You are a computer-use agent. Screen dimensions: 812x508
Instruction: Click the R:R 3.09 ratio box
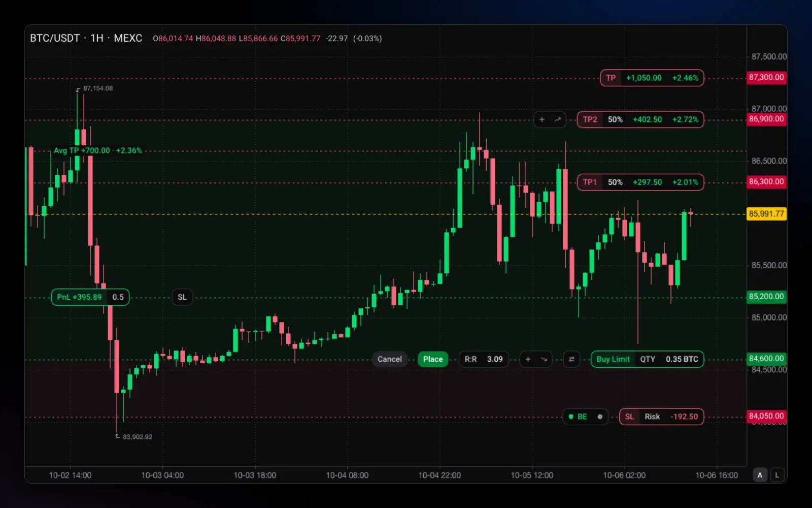(484, 360)
